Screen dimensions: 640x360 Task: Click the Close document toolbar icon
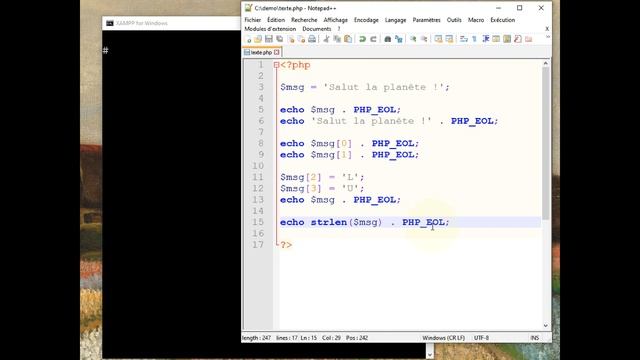pyautogui.click(x=291, y=39)
